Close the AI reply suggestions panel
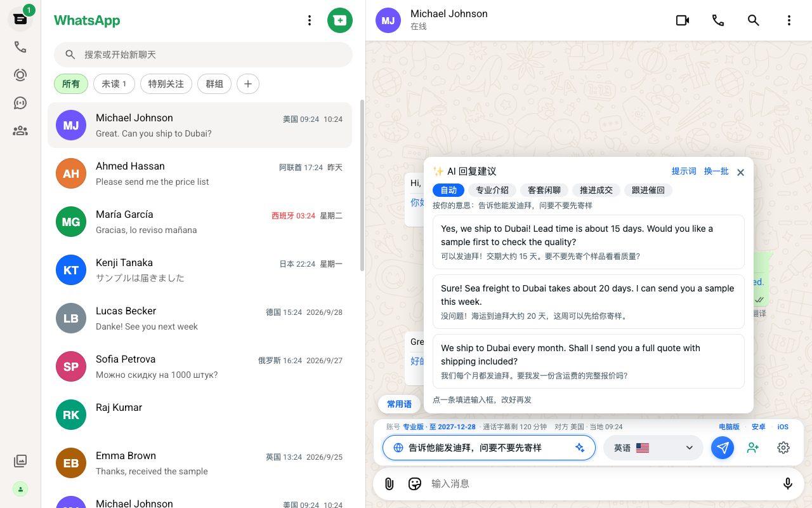Viewport: 812px width, 508px height. click(740, 172)
